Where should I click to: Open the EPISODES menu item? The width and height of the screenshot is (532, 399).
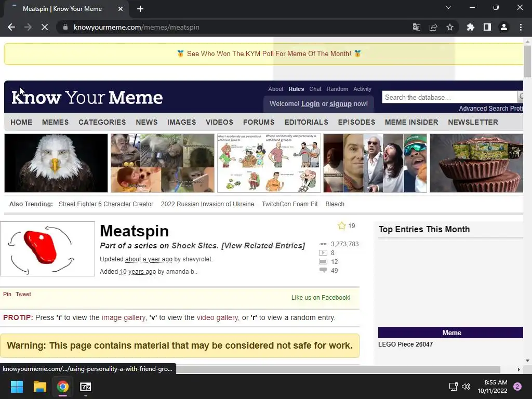click(x=356, y=122)
